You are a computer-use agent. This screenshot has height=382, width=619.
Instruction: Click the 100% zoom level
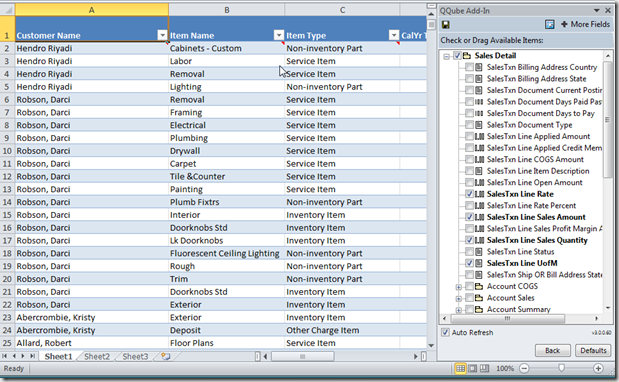click(x=505, y=369)
